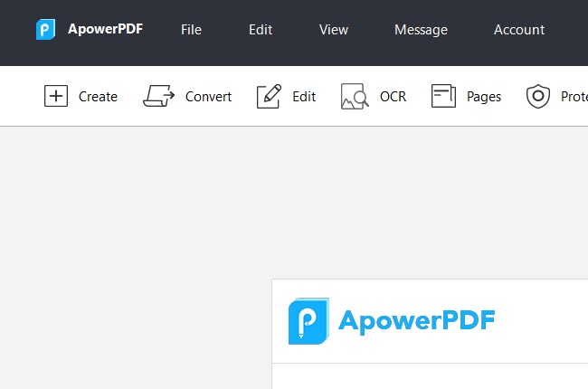Click the OCR image-magnifier icon
The width and height of the screenshot is (588, 389).
point(355,97)
